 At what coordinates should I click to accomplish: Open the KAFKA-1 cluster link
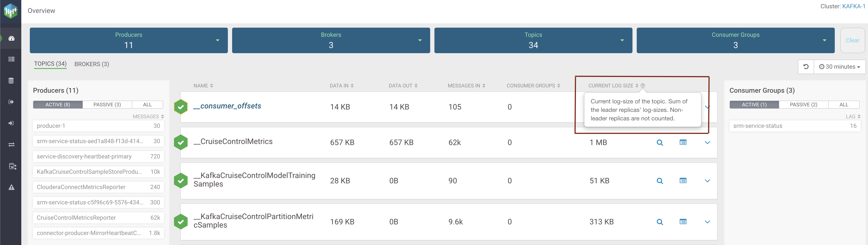854,6
